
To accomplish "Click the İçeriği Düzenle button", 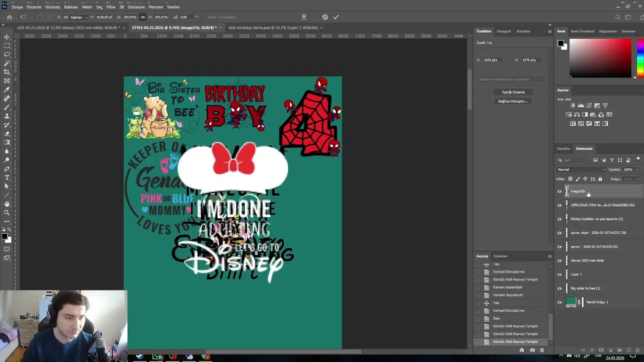I will click(x=513, y=92).
